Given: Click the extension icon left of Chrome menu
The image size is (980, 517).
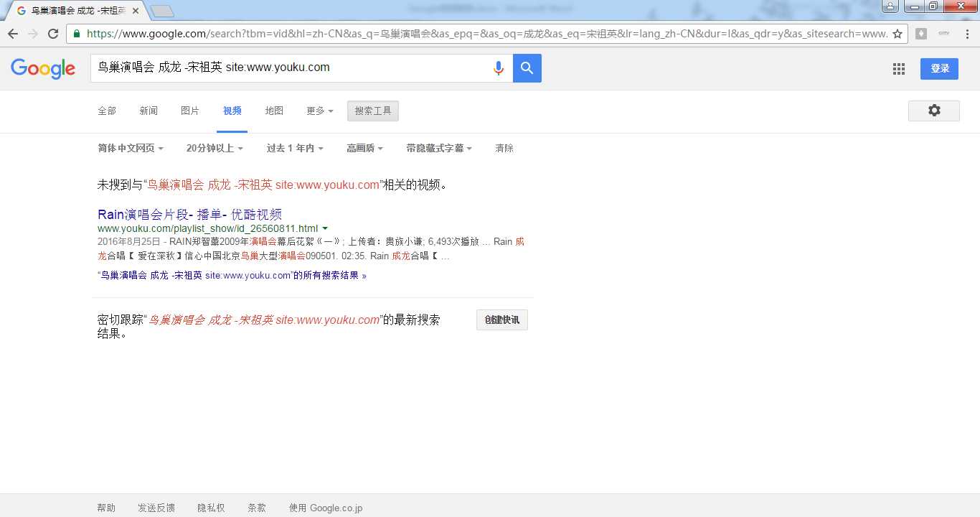Looking at the screenshot, I should click(943, 34).
